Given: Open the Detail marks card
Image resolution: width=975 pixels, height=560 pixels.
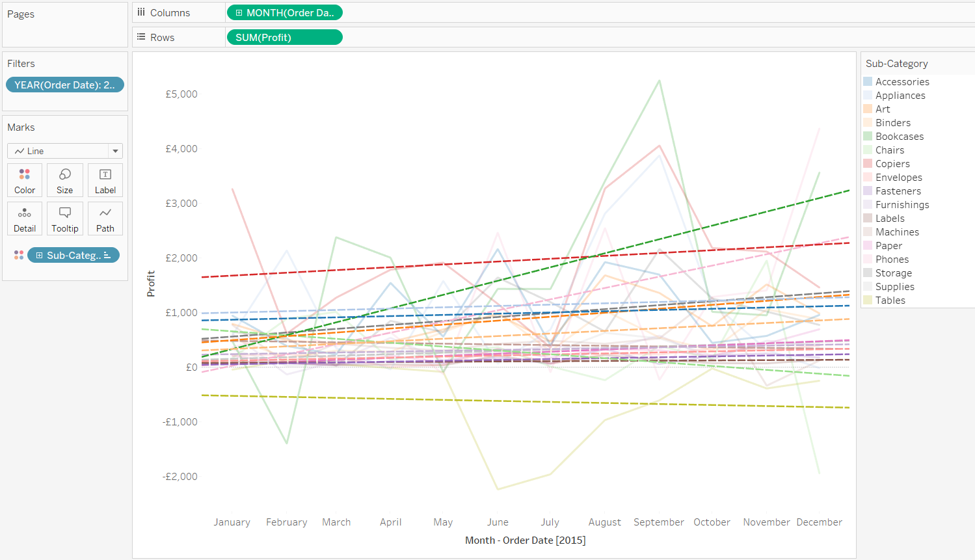Looking at the screenshot, I should (x=25, y=219).
